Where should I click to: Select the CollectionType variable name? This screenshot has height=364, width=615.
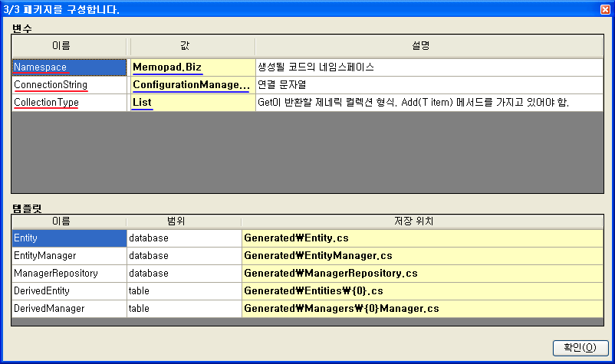click(70, 103)
